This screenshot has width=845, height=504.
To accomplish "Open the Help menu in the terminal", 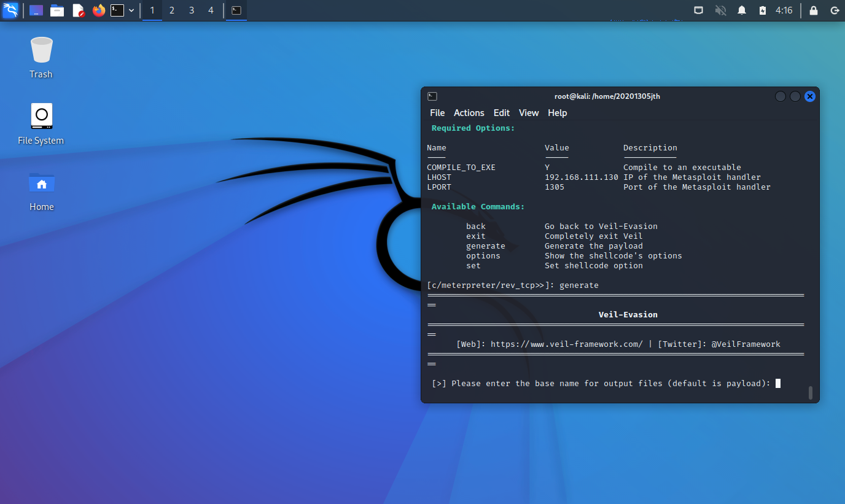I will [558, 113].
